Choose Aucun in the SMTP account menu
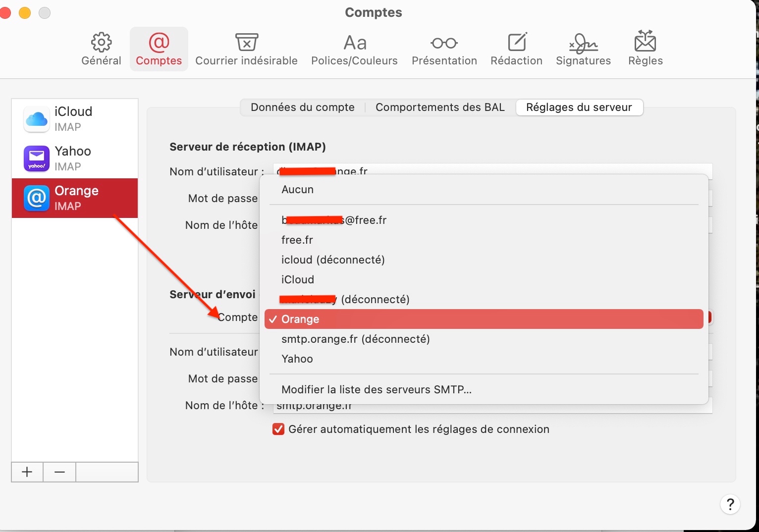The image size is (759, 532). pyautogui.click(x=484, y=190)
